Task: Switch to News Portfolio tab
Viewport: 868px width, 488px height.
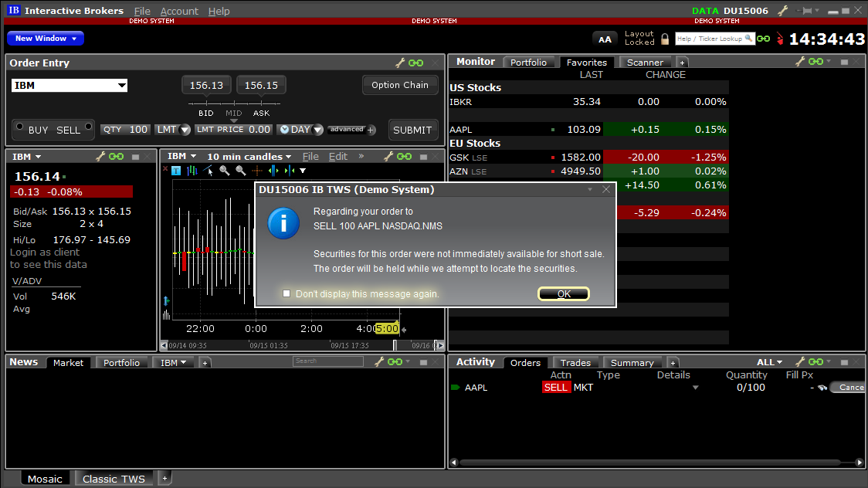Action: [122, 362]
